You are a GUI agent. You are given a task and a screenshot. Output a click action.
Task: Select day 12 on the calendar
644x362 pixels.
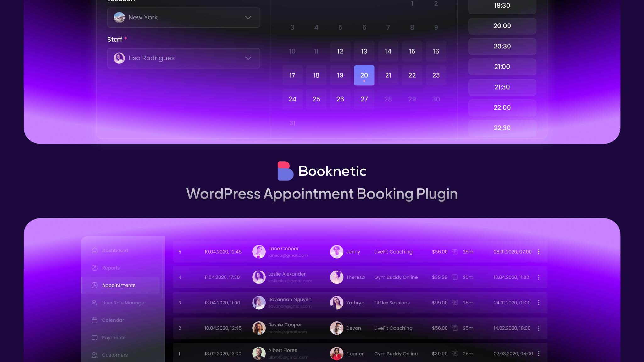(340, 52)
